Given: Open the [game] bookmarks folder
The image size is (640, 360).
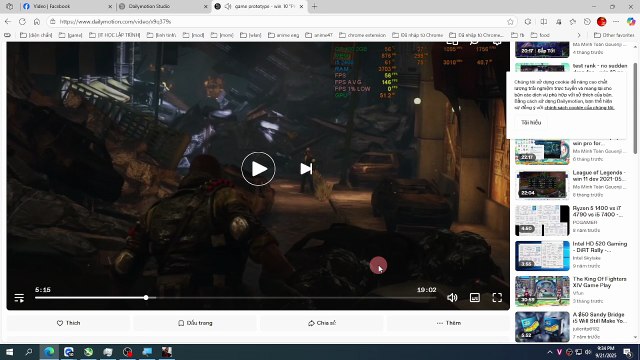Looking at the screenshot, I should [71, 35].
